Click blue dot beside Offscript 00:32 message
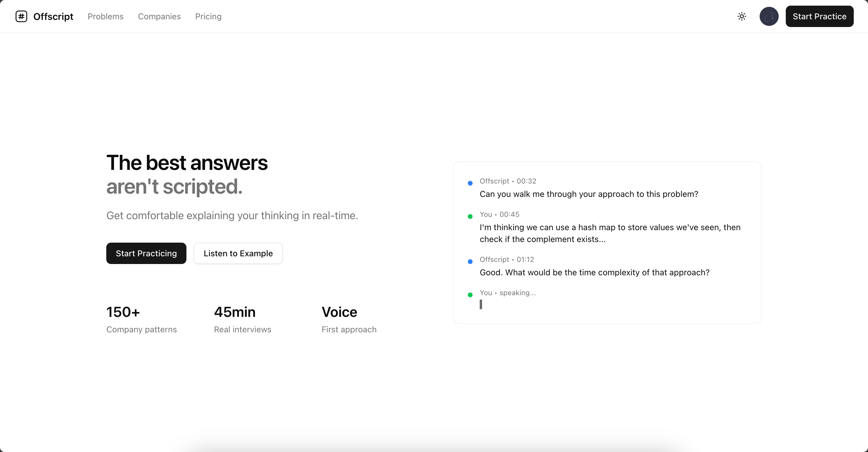 470,183
